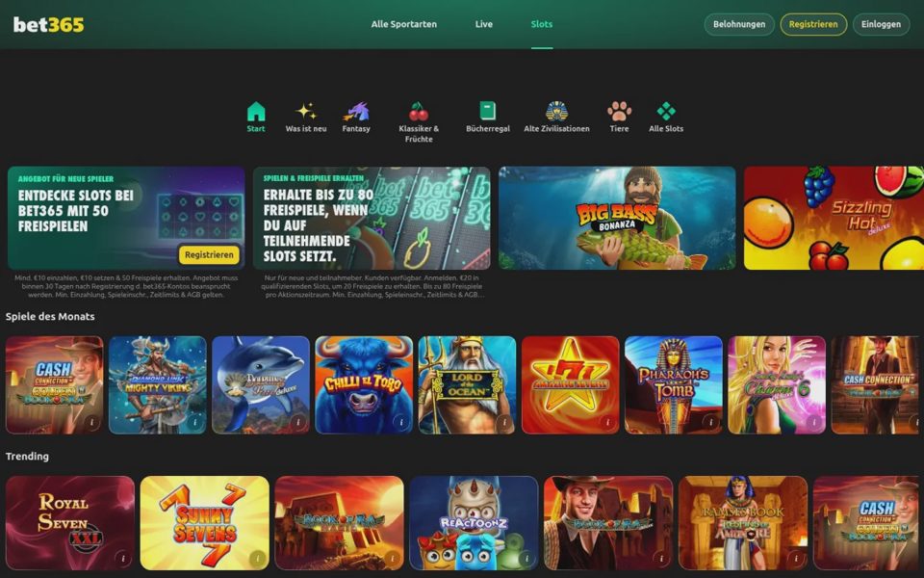This screenshot has height=578, width=924.
Task: Select the Slots navigation tab
Action: pos(542,24)
